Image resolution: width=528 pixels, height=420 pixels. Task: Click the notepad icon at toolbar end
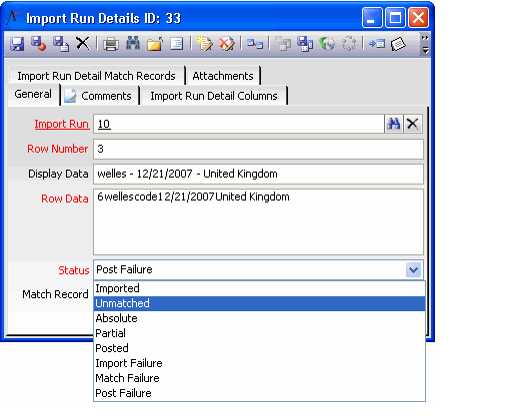(398, 44)
